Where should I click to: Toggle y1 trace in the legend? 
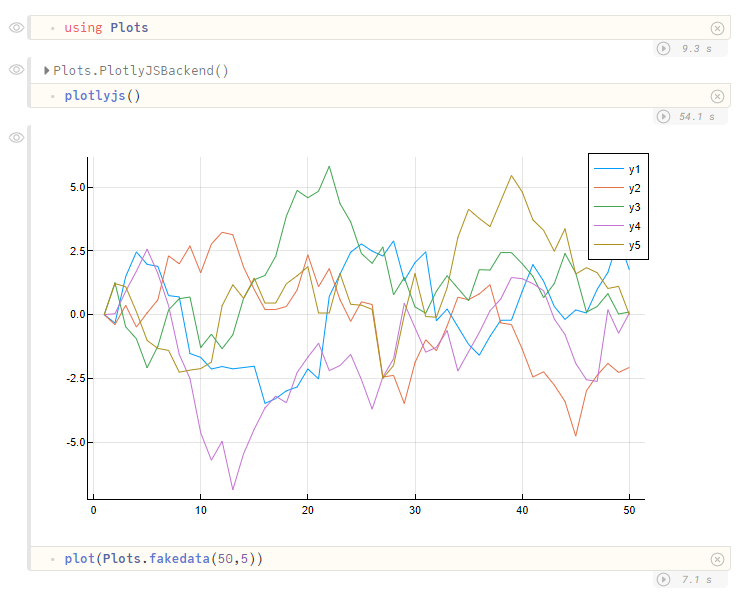(x=618, y=169)
